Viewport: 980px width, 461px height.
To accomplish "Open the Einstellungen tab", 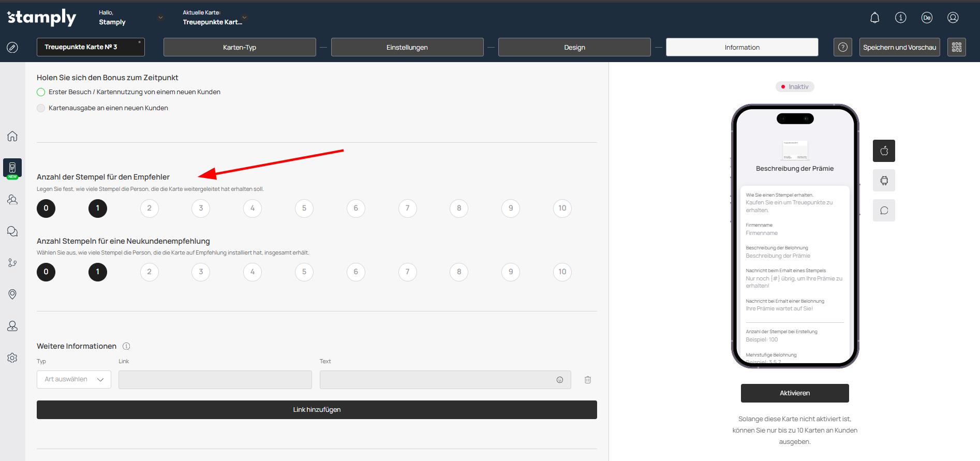I will tap(407, 47).
